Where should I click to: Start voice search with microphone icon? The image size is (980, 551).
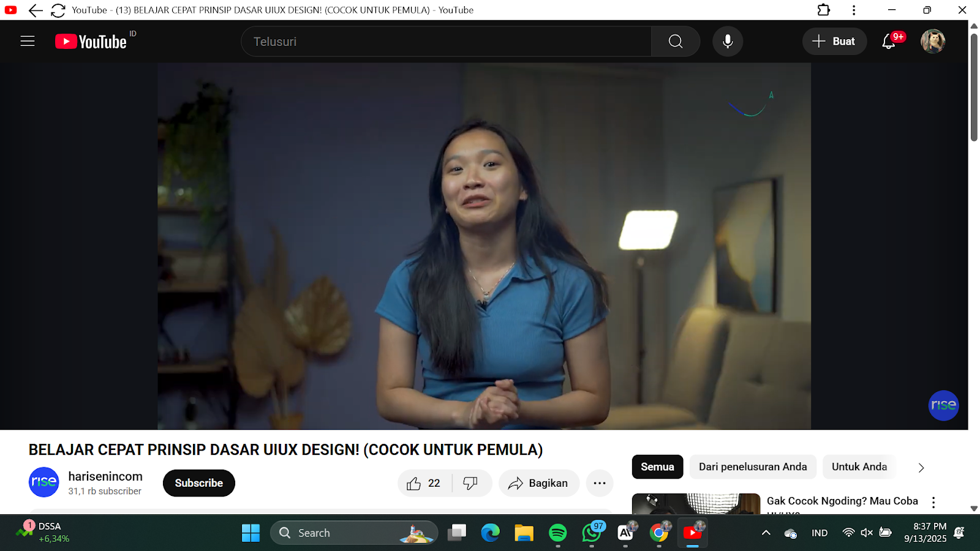coord(728,42)
